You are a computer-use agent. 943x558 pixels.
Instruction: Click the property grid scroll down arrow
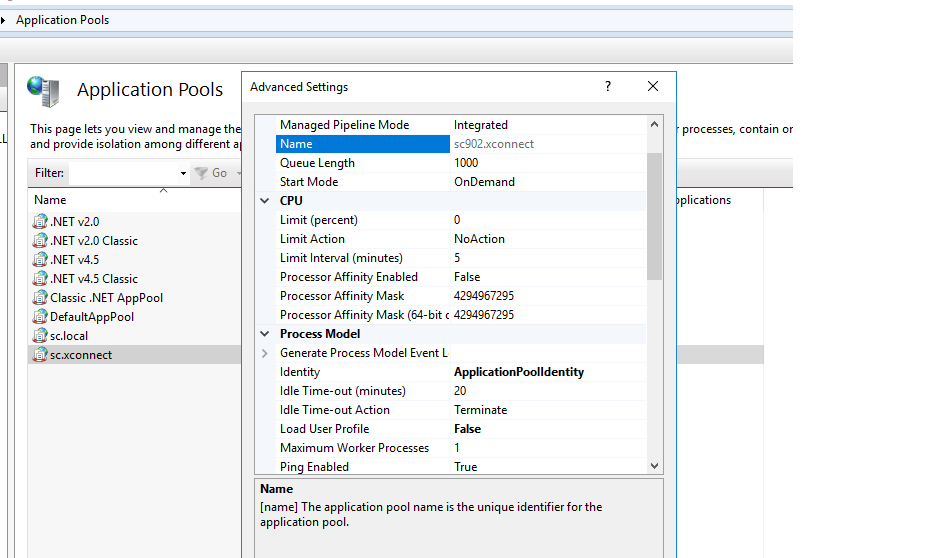click(655, 465)
